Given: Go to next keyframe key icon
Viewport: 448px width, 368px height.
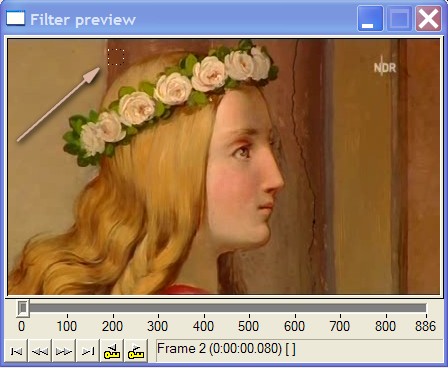Looking at the screenshot, I should (136, 351).
